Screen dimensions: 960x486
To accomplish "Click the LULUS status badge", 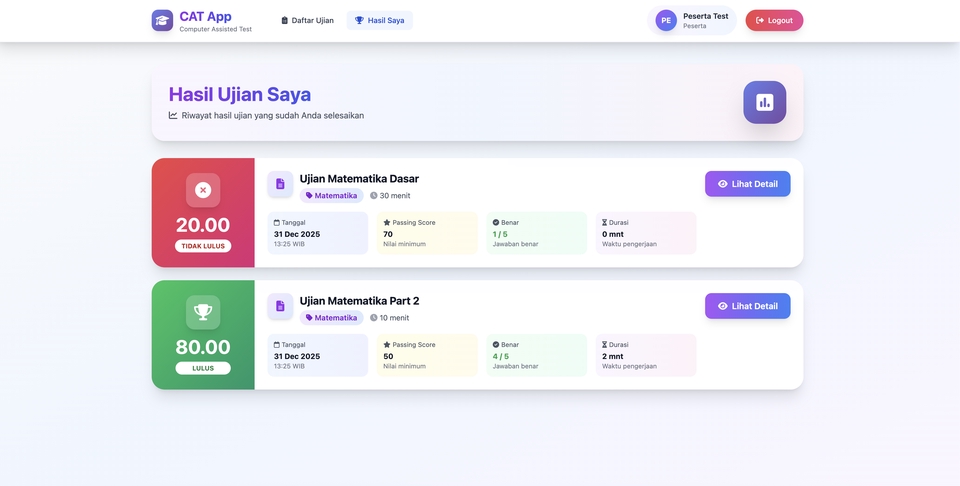I will [203, 368].
